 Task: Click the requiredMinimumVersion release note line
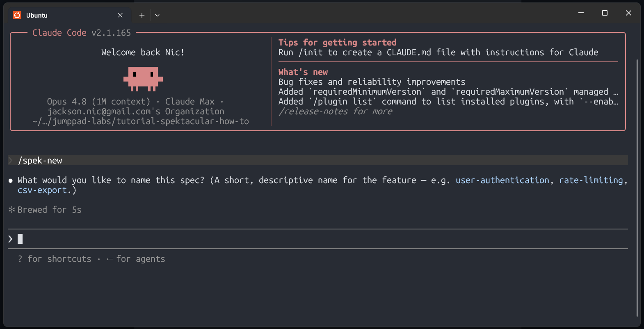(448, 92)
